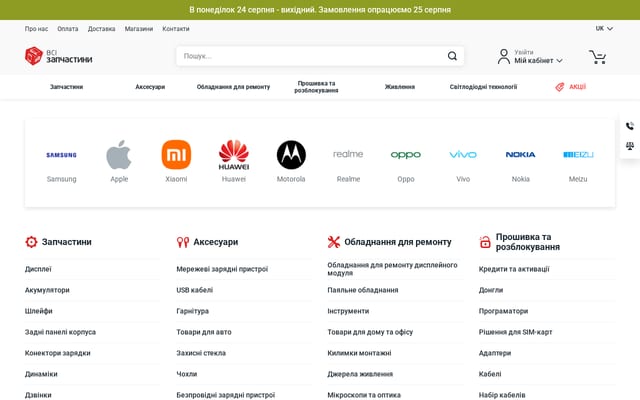
Task: Open Паяльне обладнання link
Action: point(362,290)
